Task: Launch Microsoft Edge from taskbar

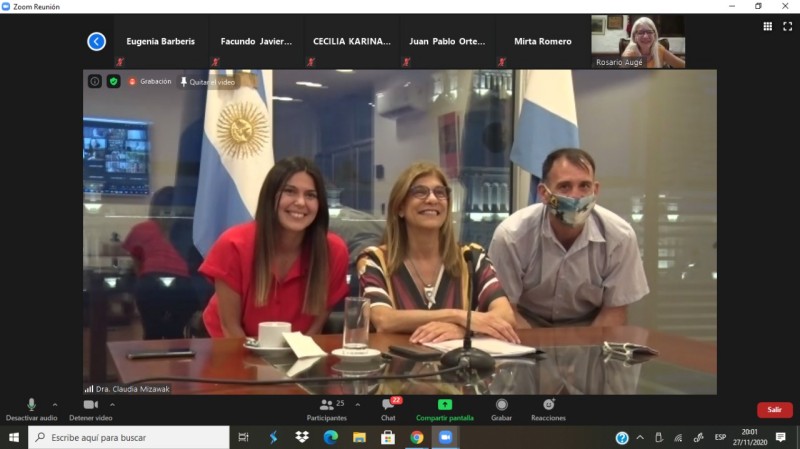Action: [x=331, y=437]
